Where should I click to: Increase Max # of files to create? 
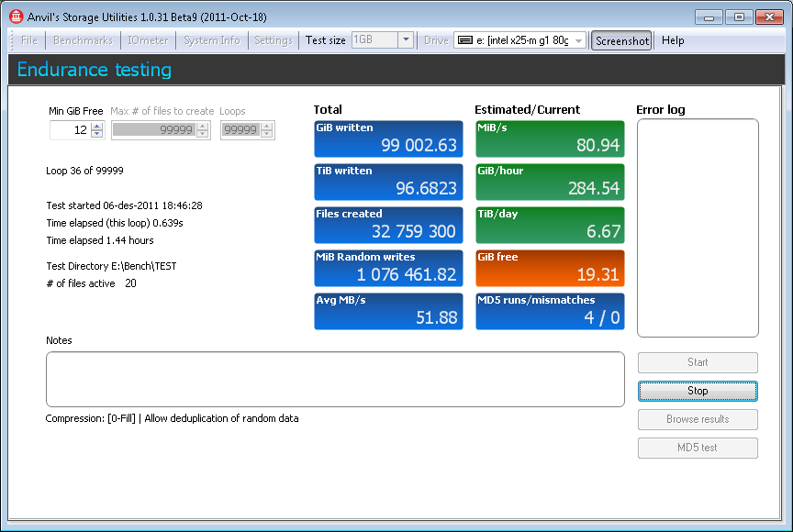tap(203, 126)
